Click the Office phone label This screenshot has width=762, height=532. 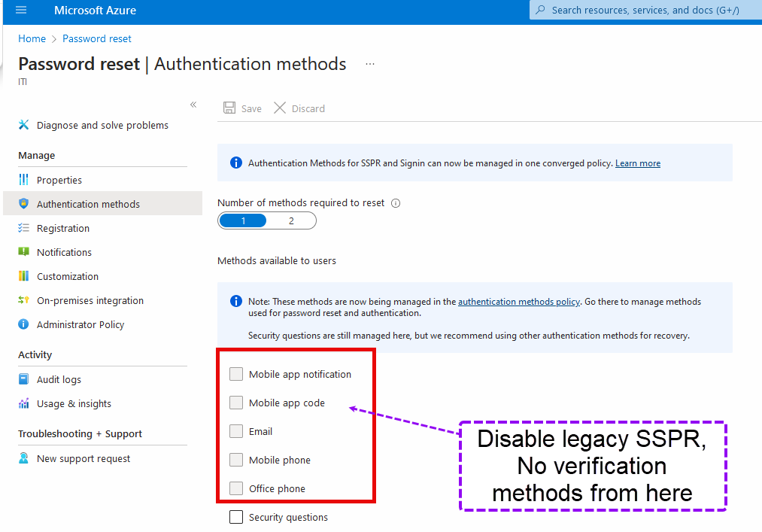[x=277, y=488]
